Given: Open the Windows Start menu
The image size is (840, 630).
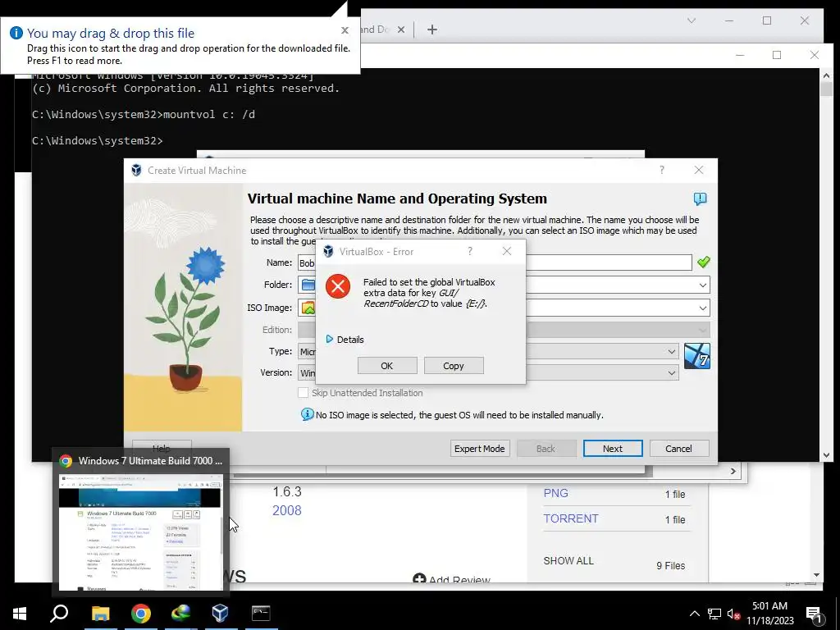Looking at the screenshot, I should click(20, 614).
